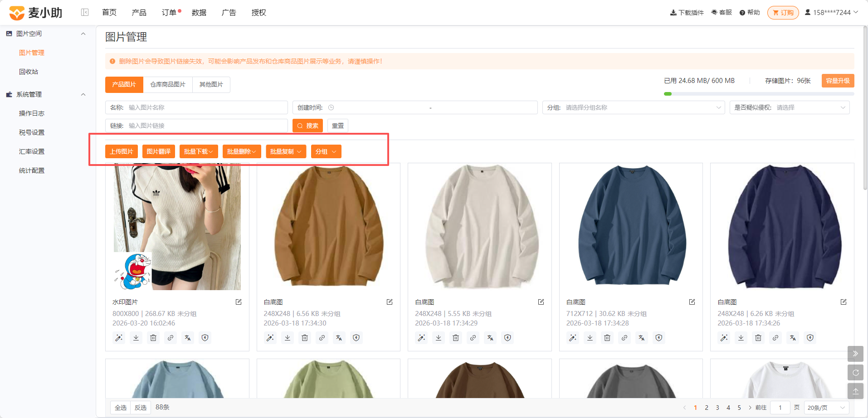Collapse the sidebar using the fold icon
Image resolution: width=868 pixels, height=418 pixels.
coord(85,12)
